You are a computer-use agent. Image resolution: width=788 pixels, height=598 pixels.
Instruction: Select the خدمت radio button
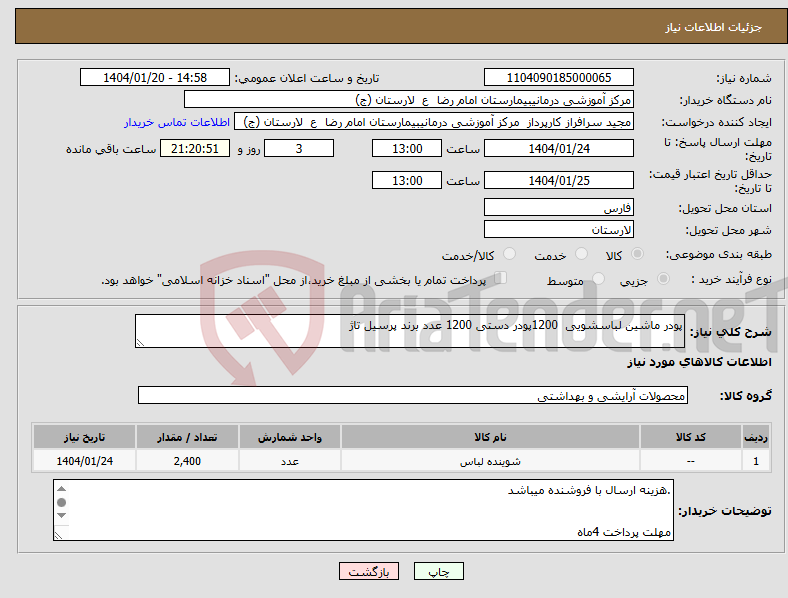(581, 254)
